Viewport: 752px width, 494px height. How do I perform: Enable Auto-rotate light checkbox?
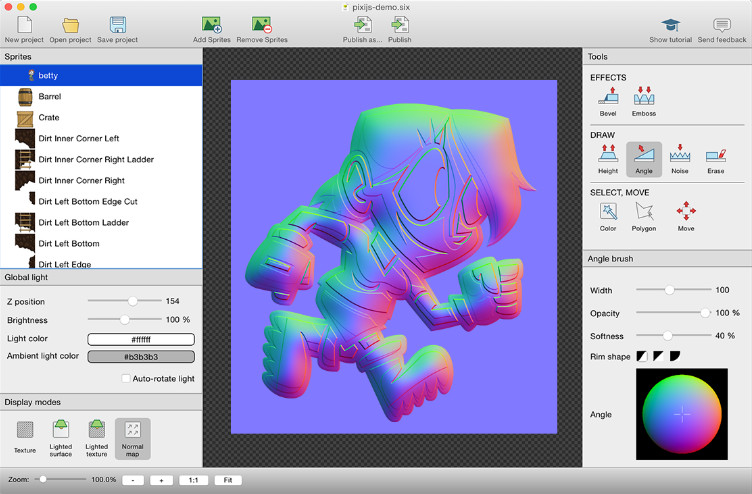(126, 378)
